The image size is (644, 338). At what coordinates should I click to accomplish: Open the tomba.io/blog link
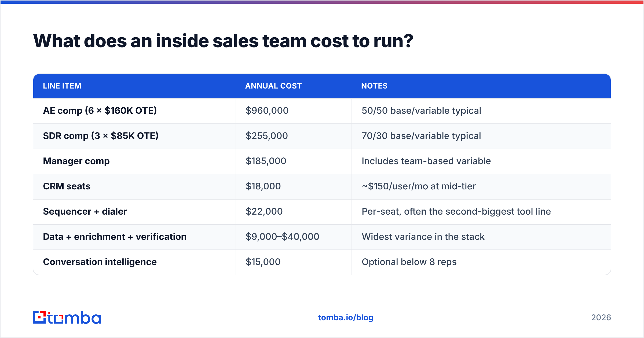click(x=346, y=318)
